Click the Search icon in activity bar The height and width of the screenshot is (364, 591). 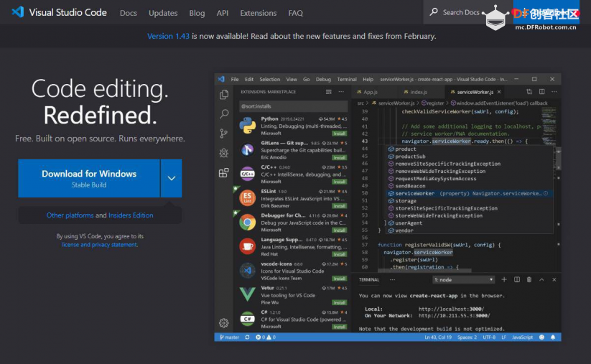pyautogui.click(x=224, y=114)
